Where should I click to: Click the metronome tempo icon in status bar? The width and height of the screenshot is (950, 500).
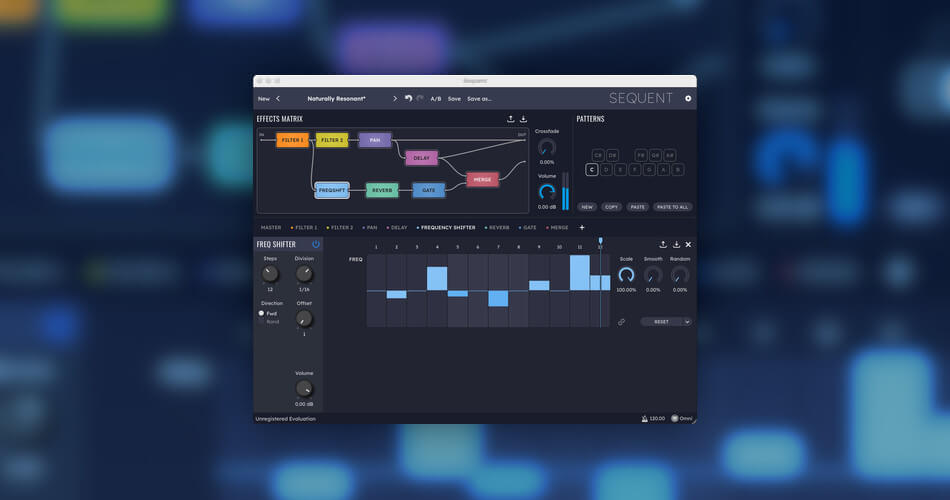coord(644,418)
